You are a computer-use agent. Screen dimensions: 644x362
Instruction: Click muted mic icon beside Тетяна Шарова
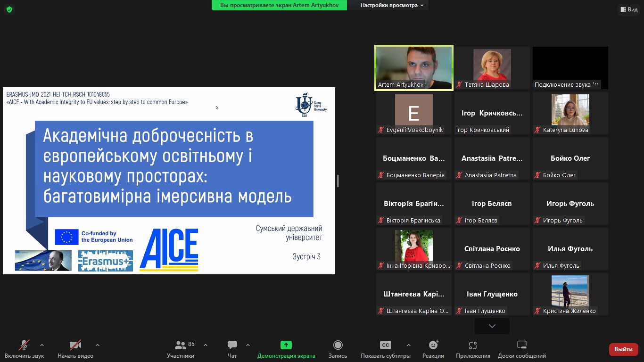[460, 85]
